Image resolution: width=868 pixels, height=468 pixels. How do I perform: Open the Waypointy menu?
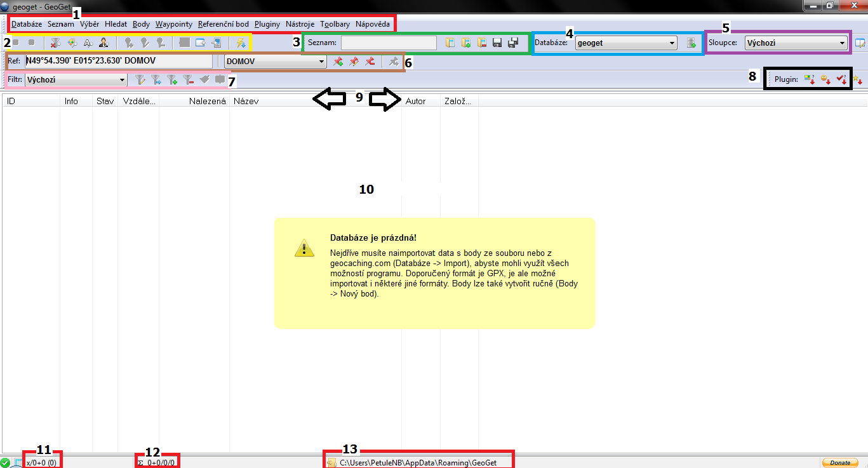click(x=174, y=24)
